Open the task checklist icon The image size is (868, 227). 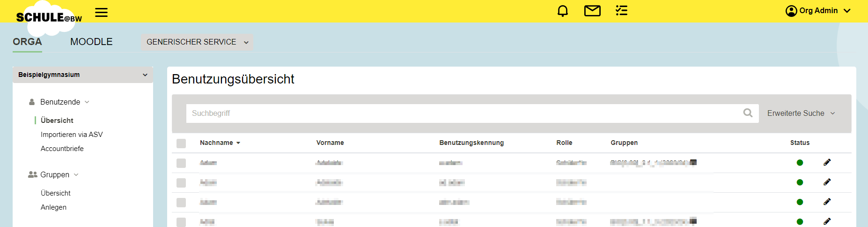622,10
